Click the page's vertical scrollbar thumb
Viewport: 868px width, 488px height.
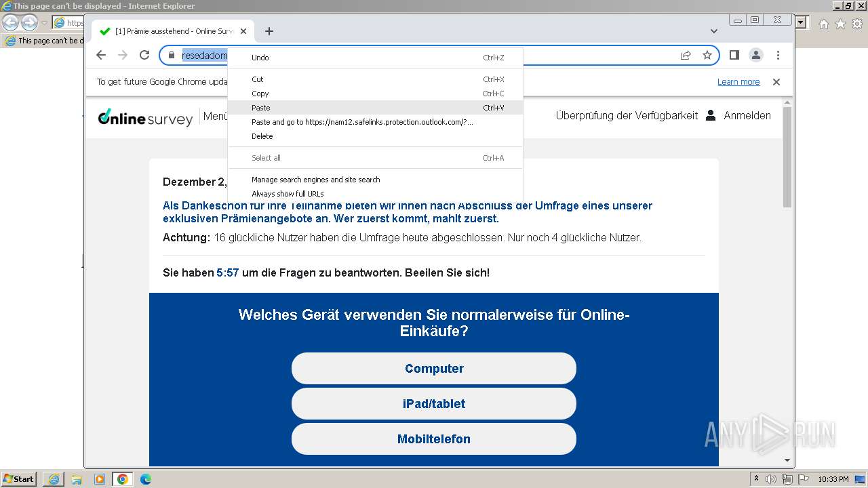click(x=787, y=157)
